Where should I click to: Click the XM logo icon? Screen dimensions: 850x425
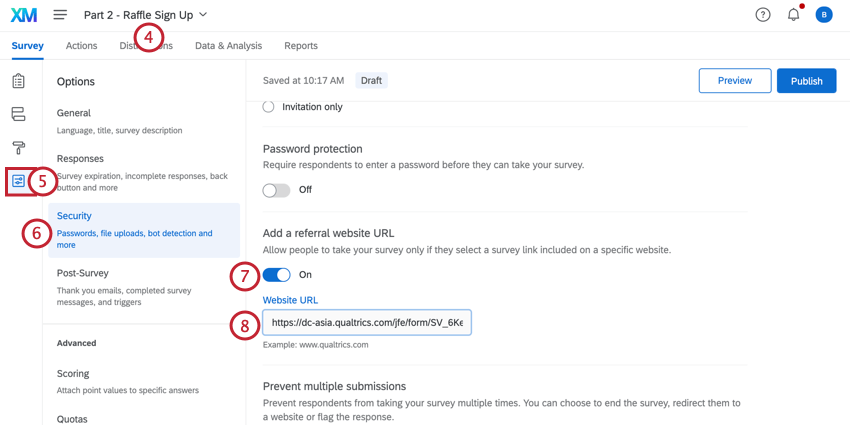pyautogui.click(x=24, y=15)
